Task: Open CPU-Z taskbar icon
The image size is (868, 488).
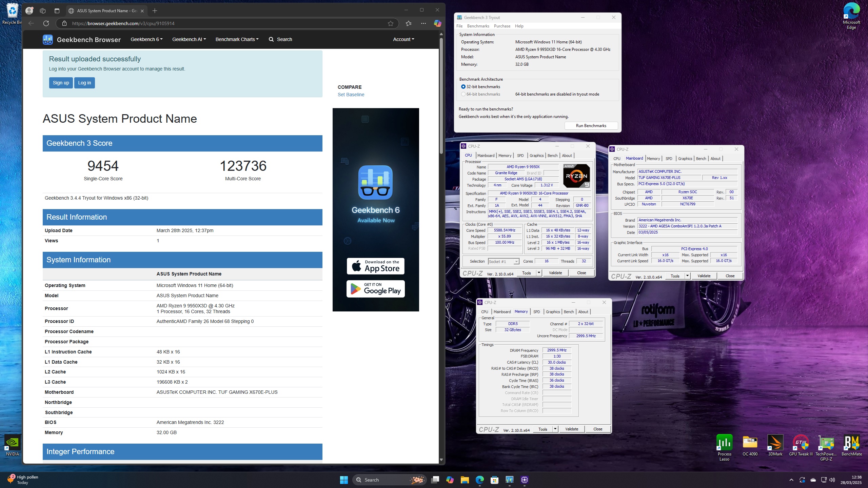Action: coord(525,480)
